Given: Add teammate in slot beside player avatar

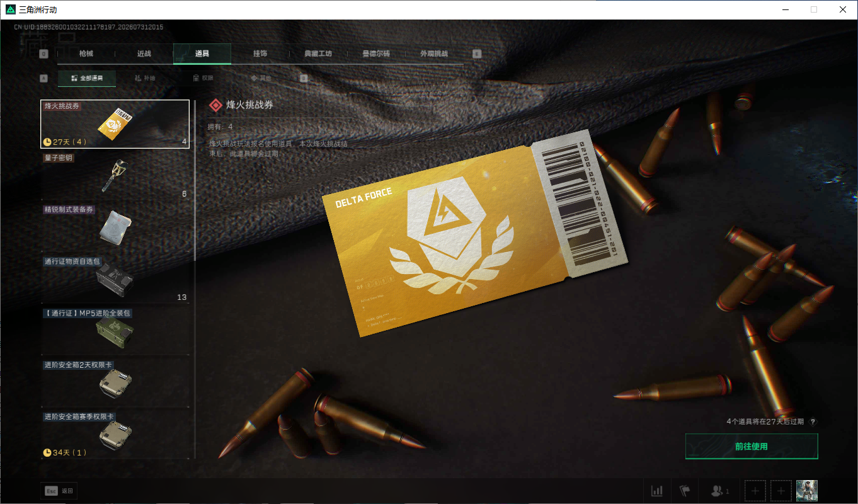Looking at the screenshot, I should 781,491.
